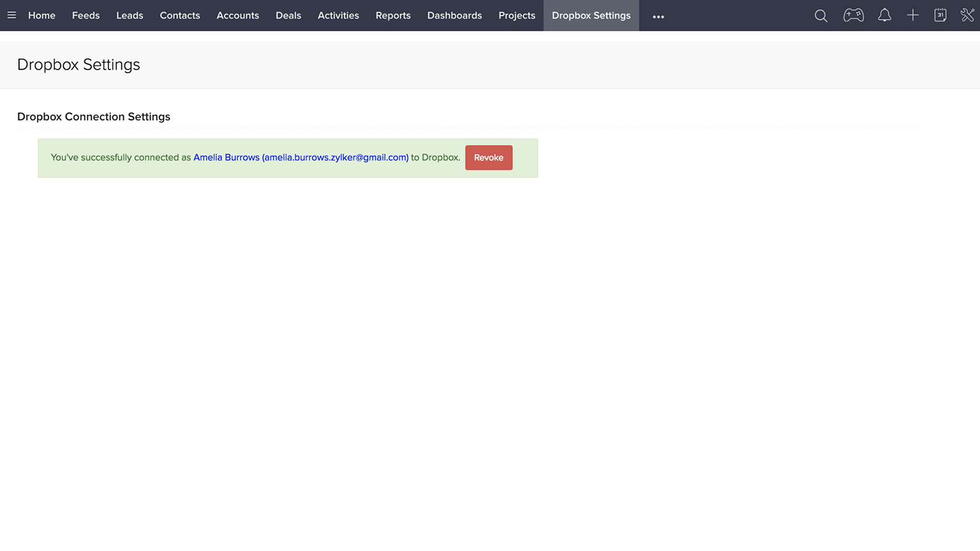The image size is (980, 551).
Task: Click the search magnifier icon
Action: [x=820, y=16]
